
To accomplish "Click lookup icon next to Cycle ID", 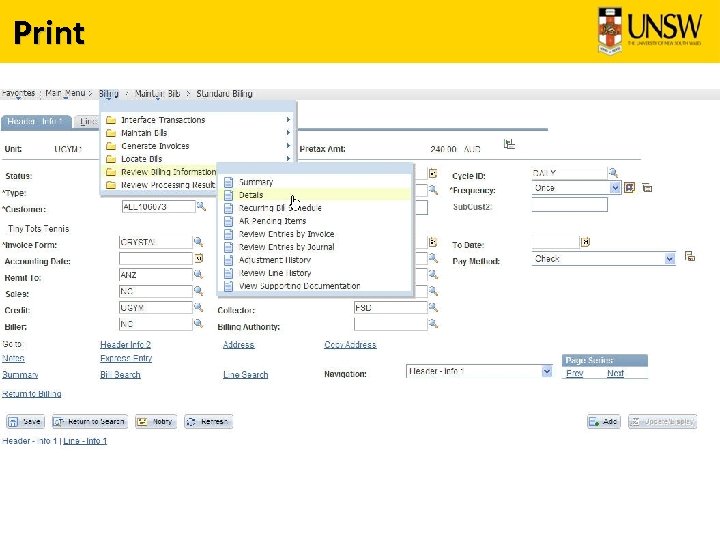I will (613, 173).
